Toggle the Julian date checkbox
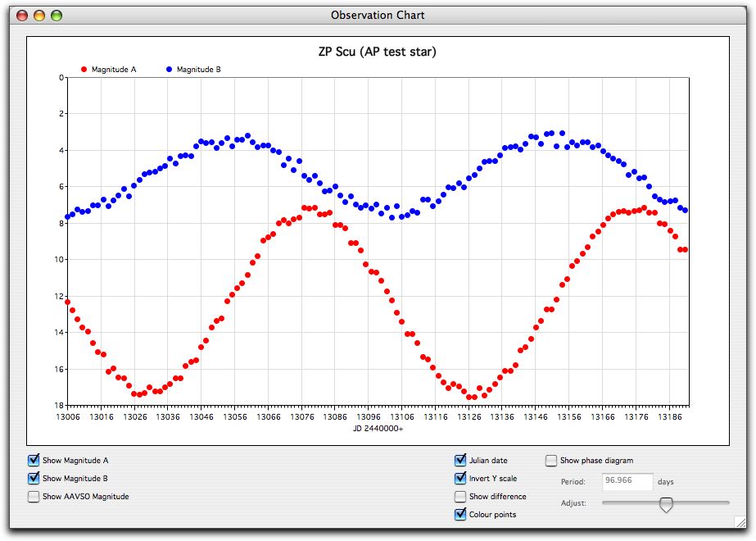Screen dimensions: 756x541 point(460,461)
